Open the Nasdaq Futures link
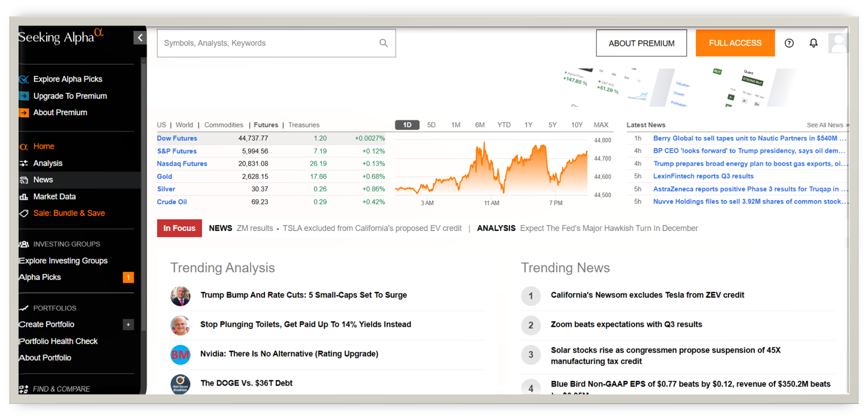 point(182,164)
